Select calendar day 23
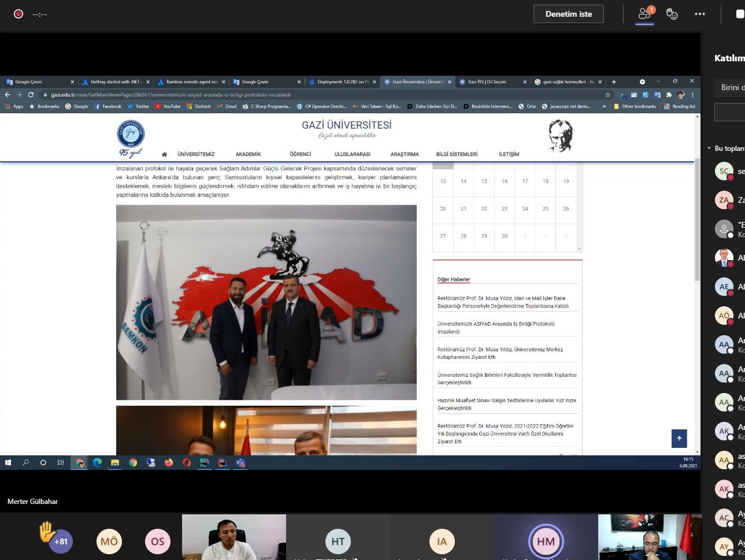The image size is (745, 560). coord(505,209)
